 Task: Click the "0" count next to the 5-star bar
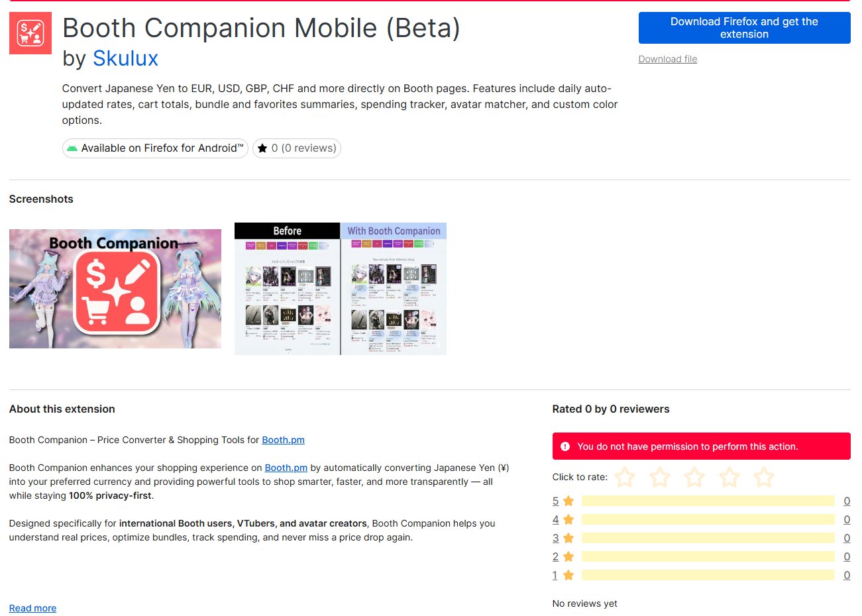(847, 501)
